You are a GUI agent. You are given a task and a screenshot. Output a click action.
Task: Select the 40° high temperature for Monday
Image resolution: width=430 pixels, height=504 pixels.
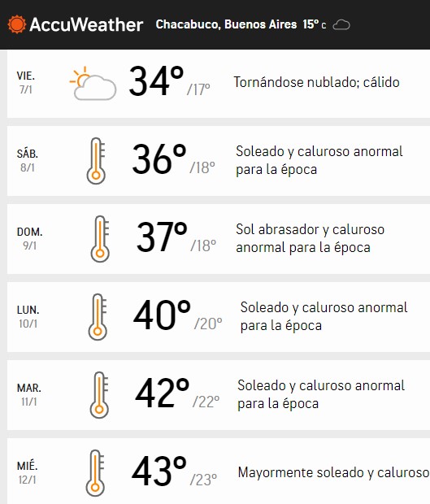click(x=162, y=315)
